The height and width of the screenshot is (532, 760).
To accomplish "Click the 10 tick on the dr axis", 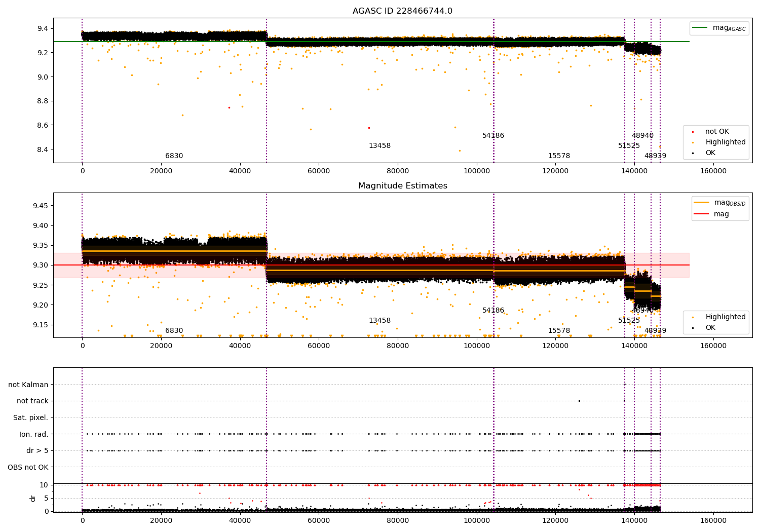I will (44, 485).
